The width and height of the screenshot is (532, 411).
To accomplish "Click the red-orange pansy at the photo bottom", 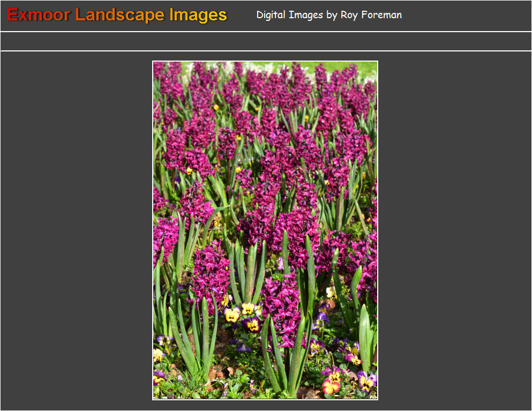I will tap(331, 386).
